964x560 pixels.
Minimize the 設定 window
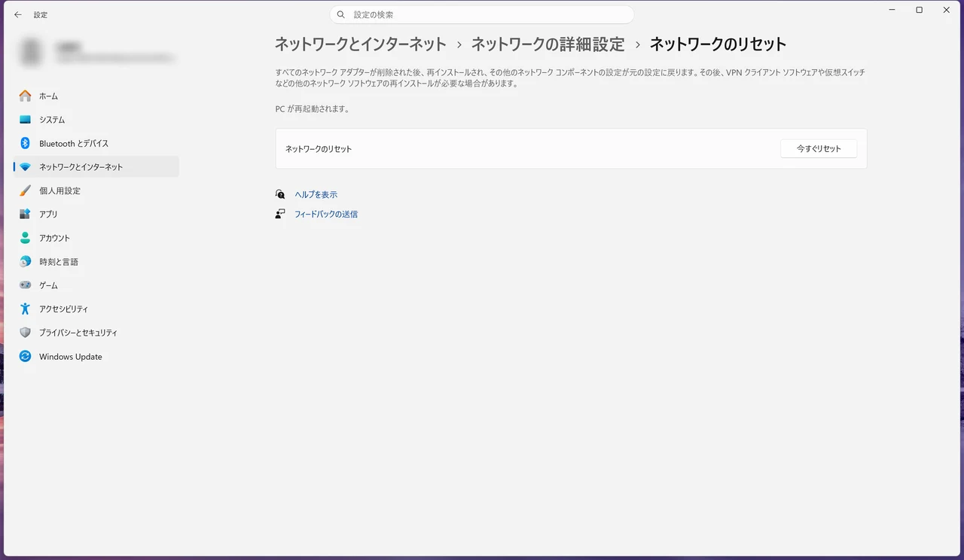click(x=892, y=11)
